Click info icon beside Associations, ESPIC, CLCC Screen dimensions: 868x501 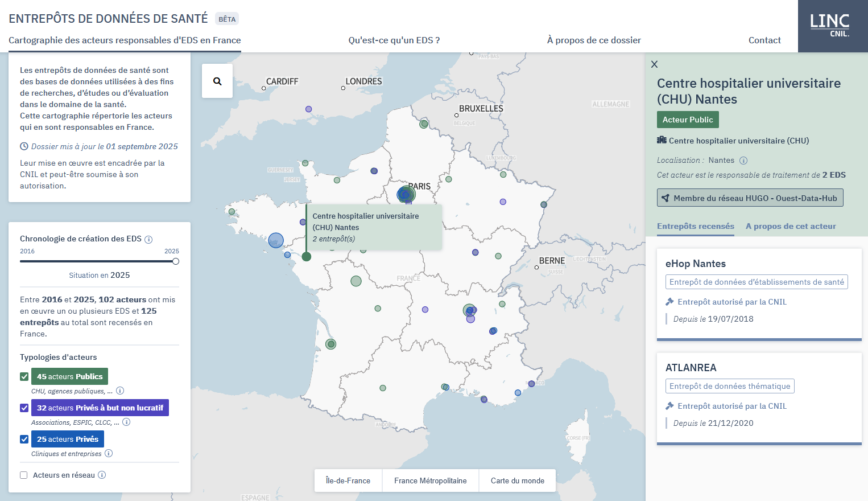[126, 422]
